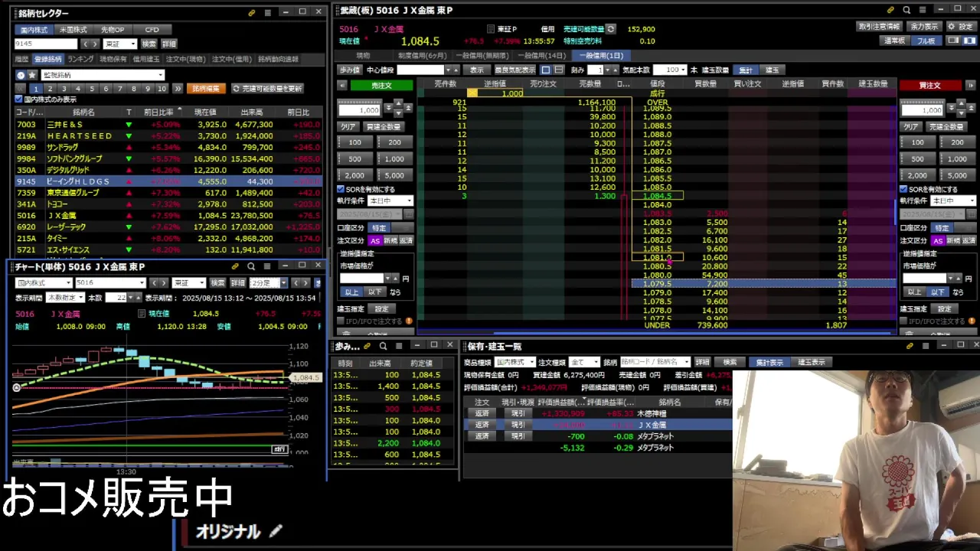The height and width of the screenshot is (551, 980).
Task: Enable IFD/IFOで注文する on sell panel
Action: 341,321
